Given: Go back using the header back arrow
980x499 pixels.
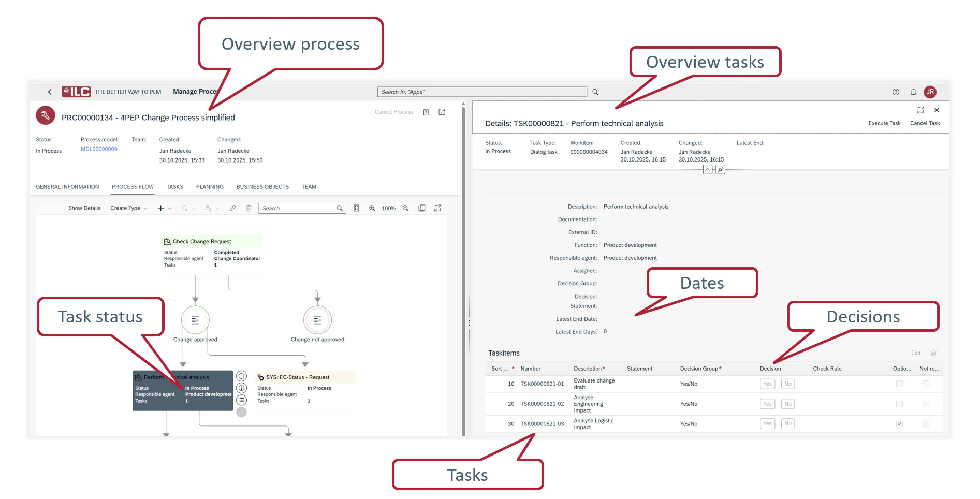Looking at the screenshot, I should tap(50, 92).
